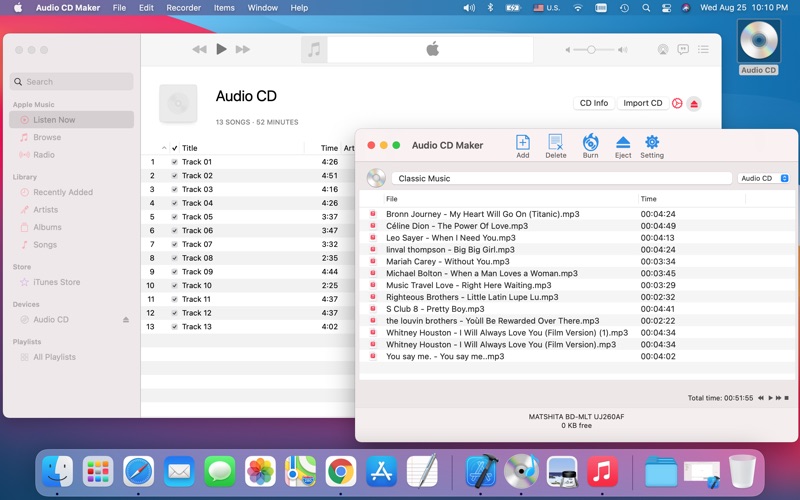This screenshot has height=500, width=800.
Task: Open the File menu
Action: 119,8
